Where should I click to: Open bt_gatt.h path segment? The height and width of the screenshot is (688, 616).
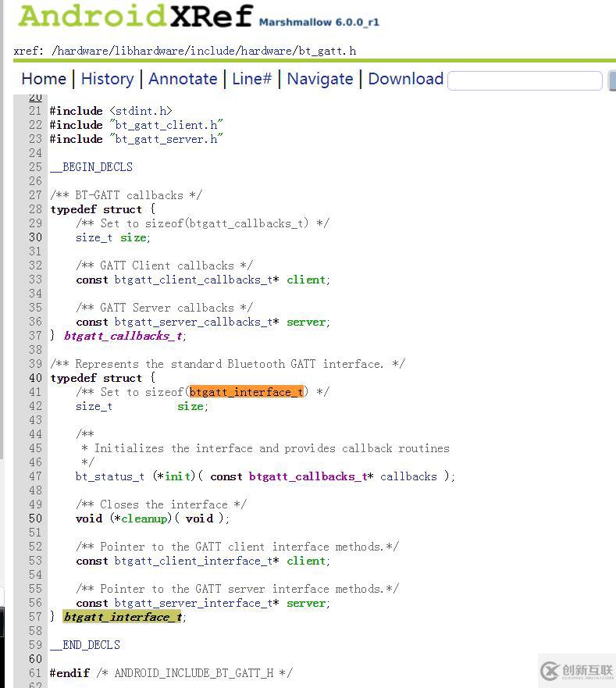(x=327, y=51)
